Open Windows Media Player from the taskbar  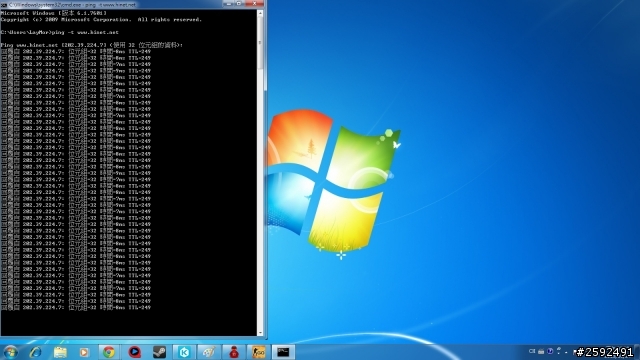point(84,352)
